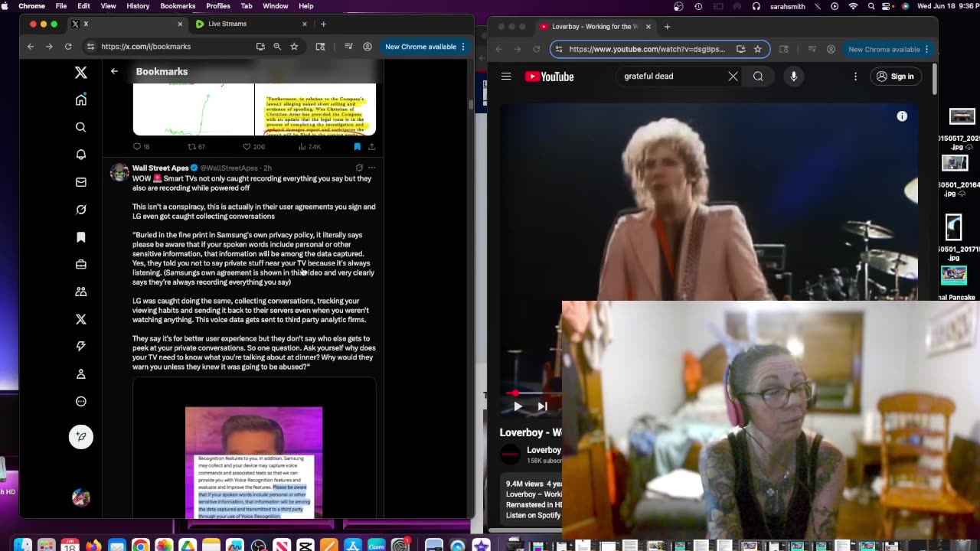
Task: Remove bookmark on top post
Action: (357, 146)
